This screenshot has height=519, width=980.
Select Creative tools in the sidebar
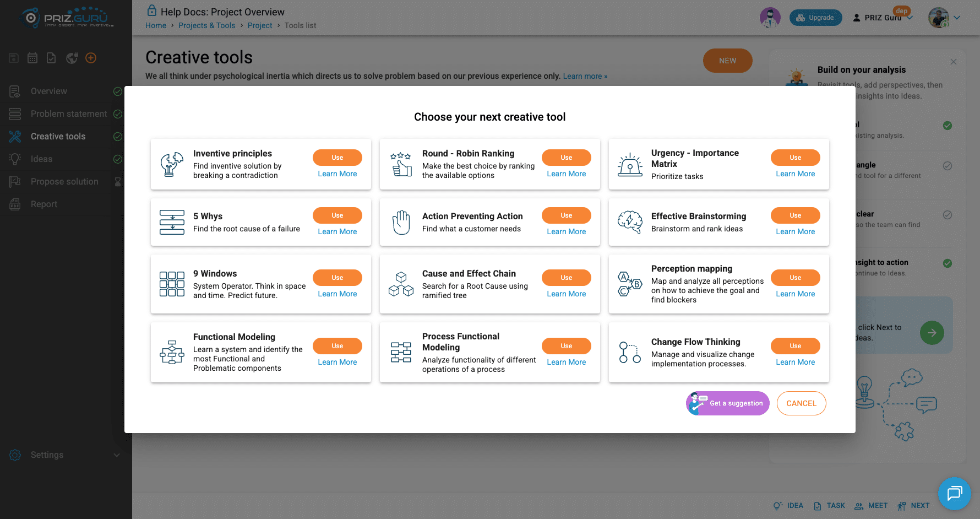pos(65,137)
